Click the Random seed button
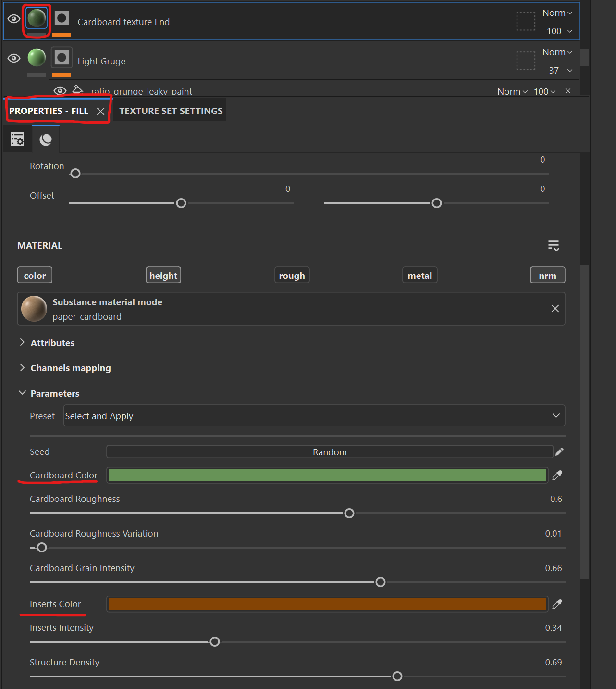 (x=330, y=452)
